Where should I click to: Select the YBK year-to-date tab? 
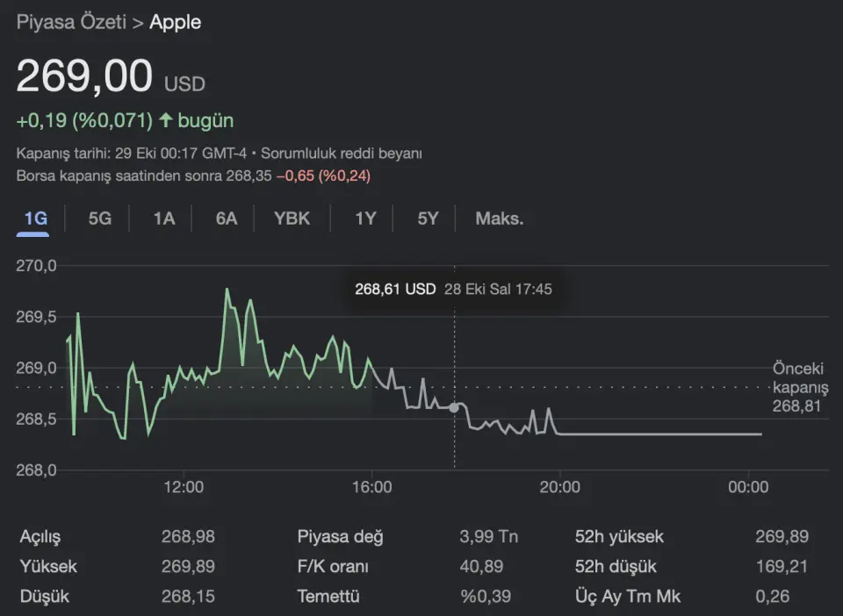point(292,218)
